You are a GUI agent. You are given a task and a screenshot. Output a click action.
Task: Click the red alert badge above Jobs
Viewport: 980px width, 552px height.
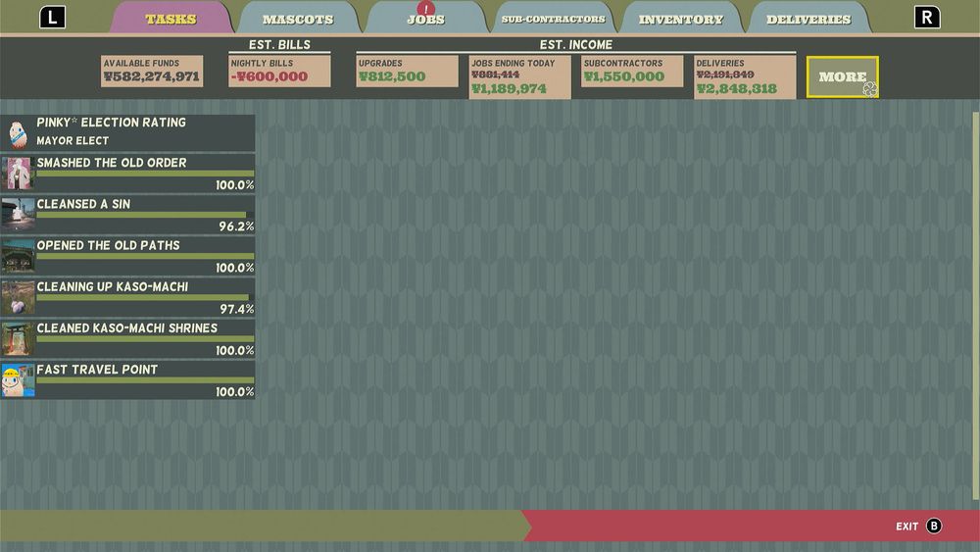coord(425,8)
